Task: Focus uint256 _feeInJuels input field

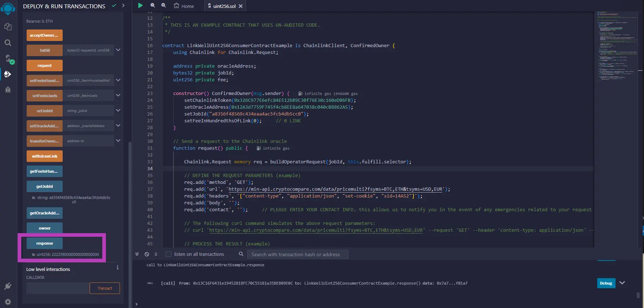Action: [89, 96]
